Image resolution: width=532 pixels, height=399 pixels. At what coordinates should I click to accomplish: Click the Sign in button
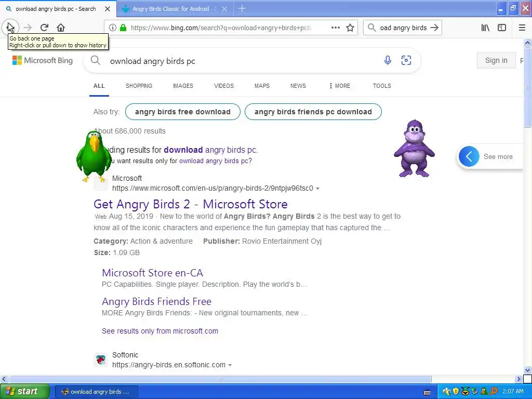click(496, 60)
